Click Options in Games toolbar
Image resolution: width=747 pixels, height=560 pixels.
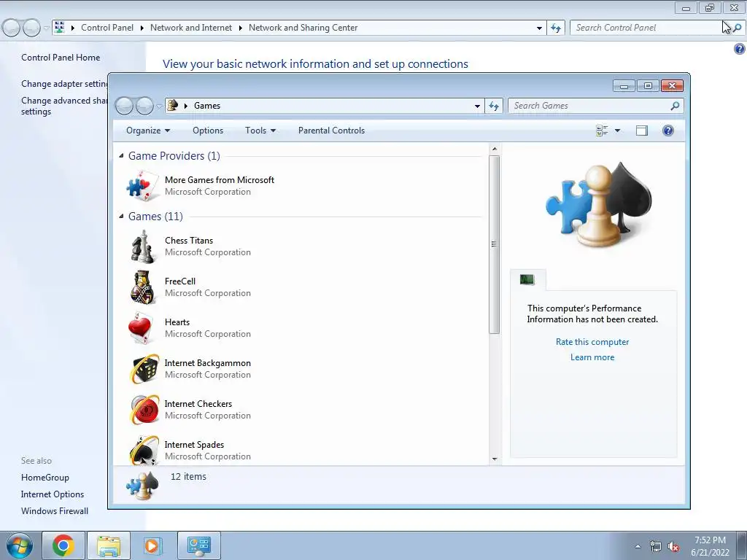point(208,131)
